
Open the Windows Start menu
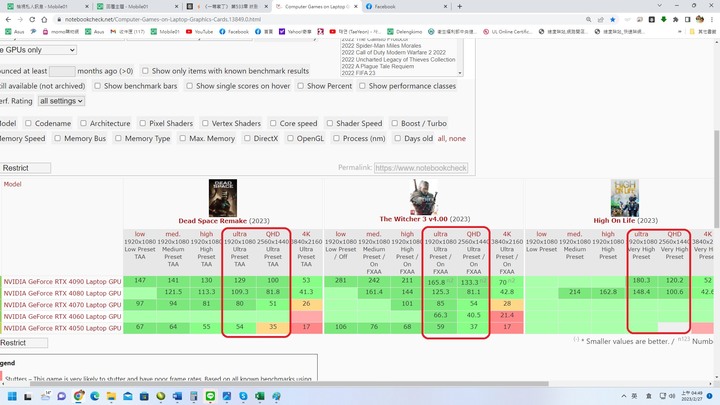pos(12,396)
